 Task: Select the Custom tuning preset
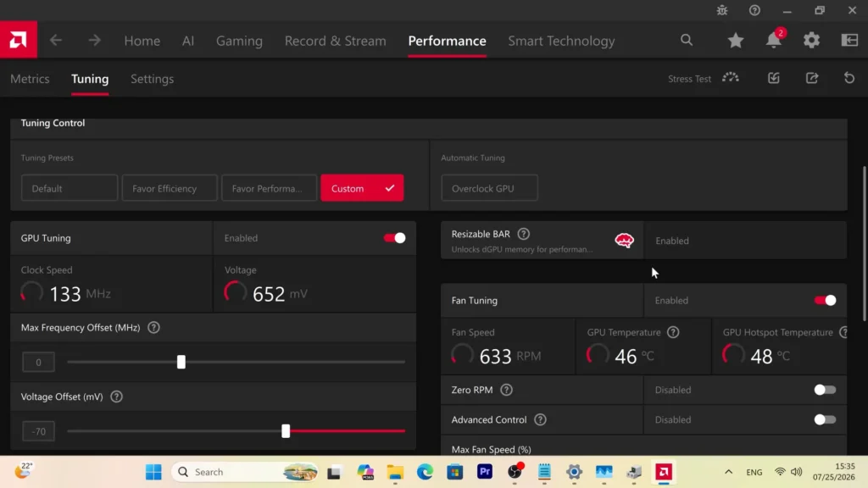coord(362,188)
